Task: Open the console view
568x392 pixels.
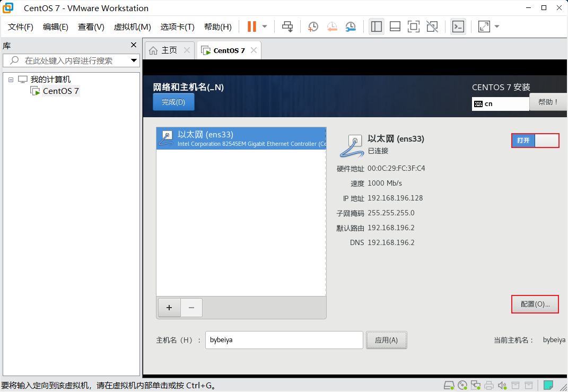Action: click(458, 27)
